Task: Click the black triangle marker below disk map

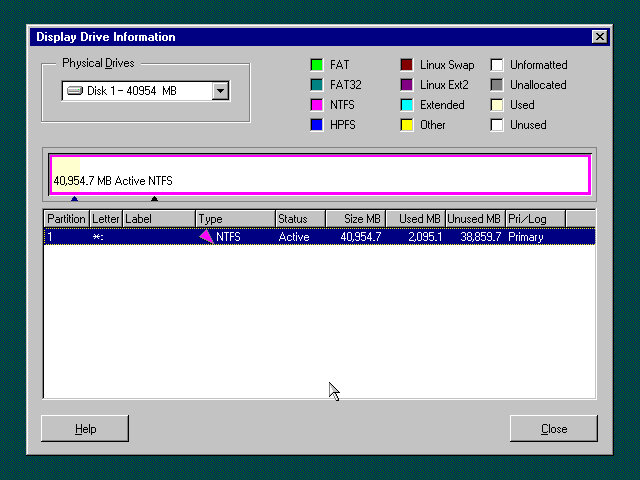Action: [154, 198]
